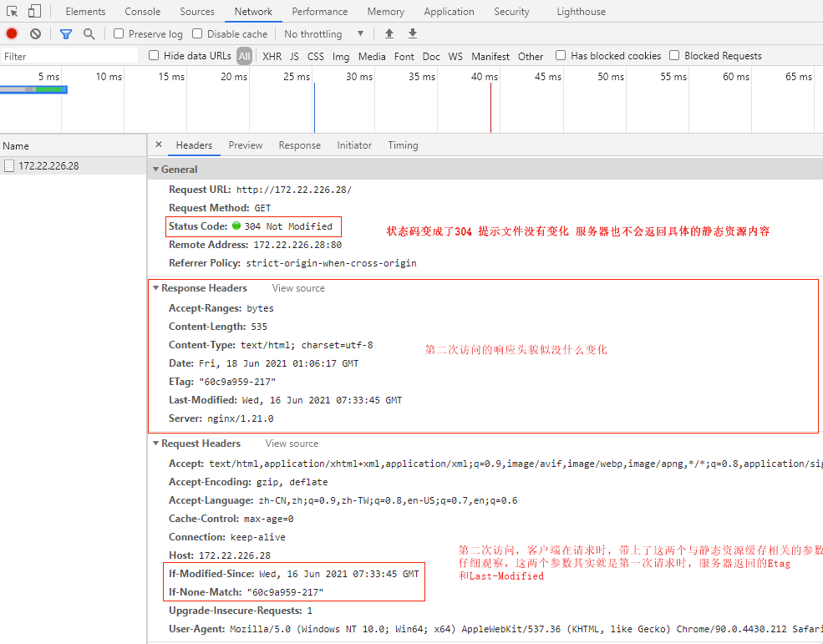Click the export HAR download arrow icon
The width and height of the screenshot is (823, 644).
[x=413, y=33]
